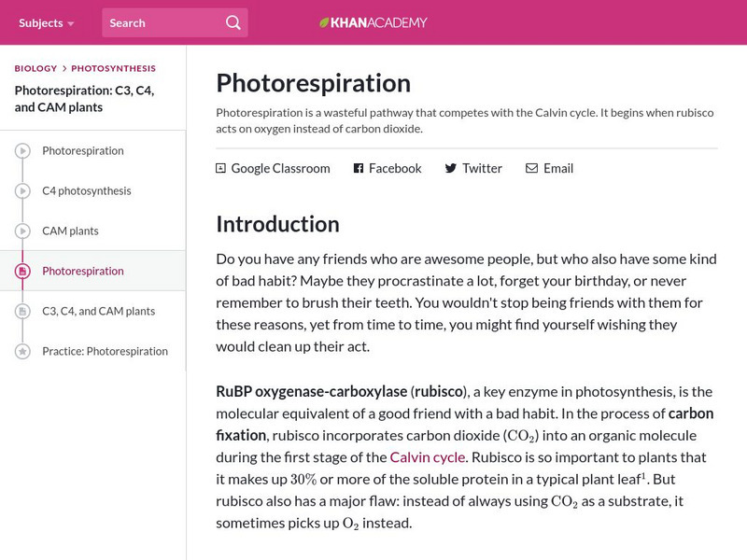
Task: Click the play icon beside CAM plants
Action: click(x=22, y=231)
